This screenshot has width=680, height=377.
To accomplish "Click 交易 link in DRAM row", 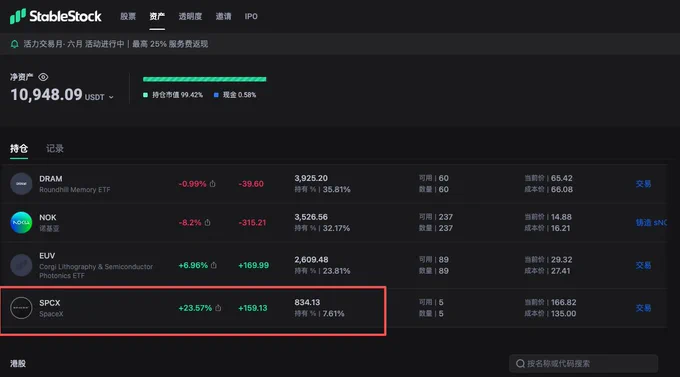I will (644, 184).
